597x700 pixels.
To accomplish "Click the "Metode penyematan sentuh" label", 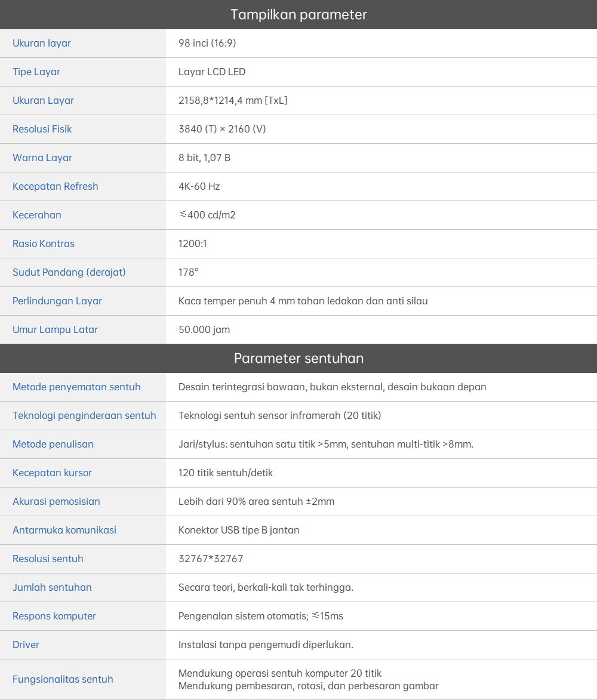I will coord(76,387).
